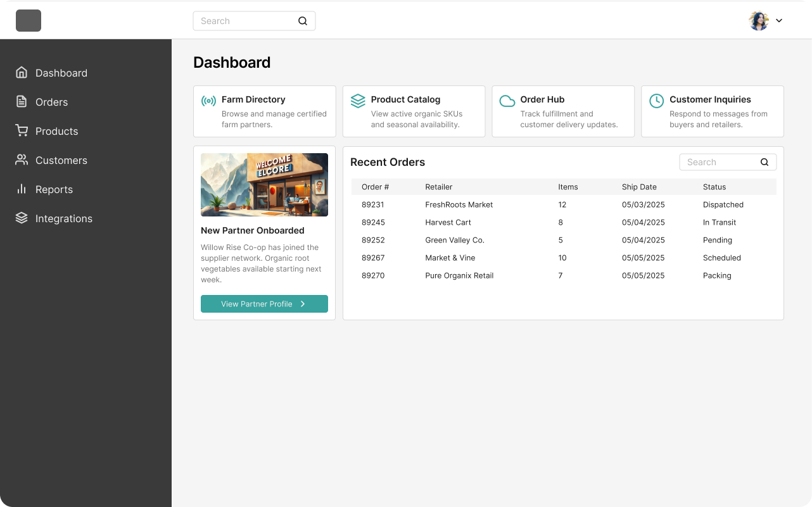Click the Dispatched status cell

[723, 204]
